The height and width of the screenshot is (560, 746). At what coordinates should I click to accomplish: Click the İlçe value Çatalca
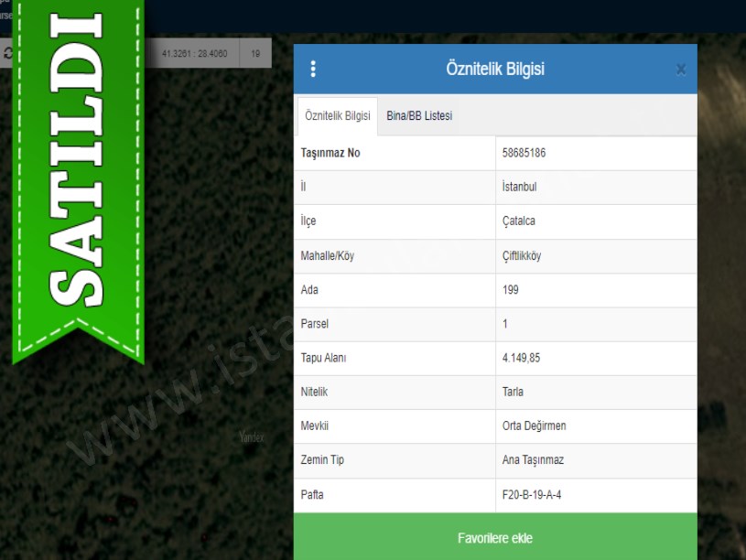[519, 222]
